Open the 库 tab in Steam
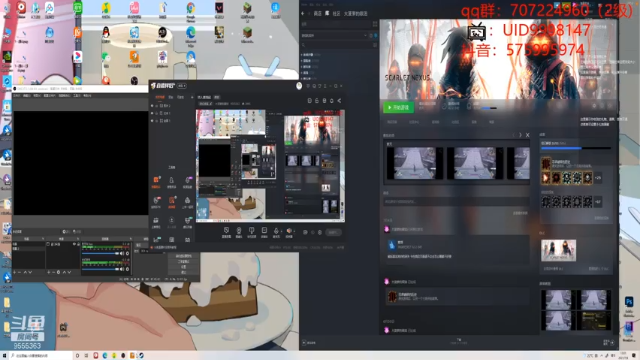 (x=327, y=13)
